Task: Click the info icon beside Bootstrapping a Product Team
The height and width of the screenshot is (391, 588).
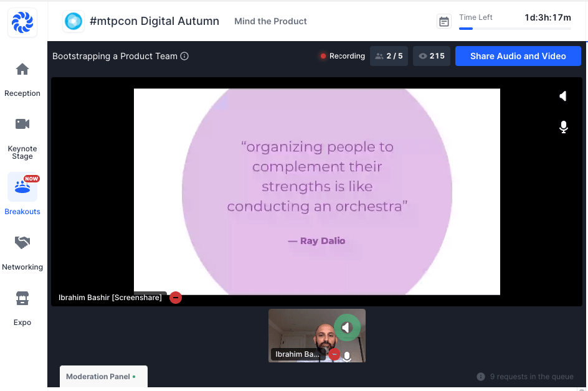Action: 184,56
